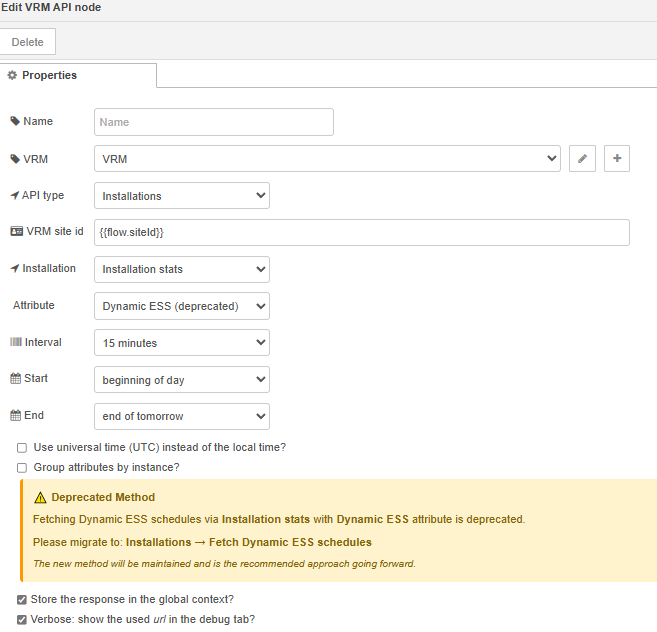657x632 pixels.
Task: Click the calendar icon beside End label
Action: click(x=15, y=416)
